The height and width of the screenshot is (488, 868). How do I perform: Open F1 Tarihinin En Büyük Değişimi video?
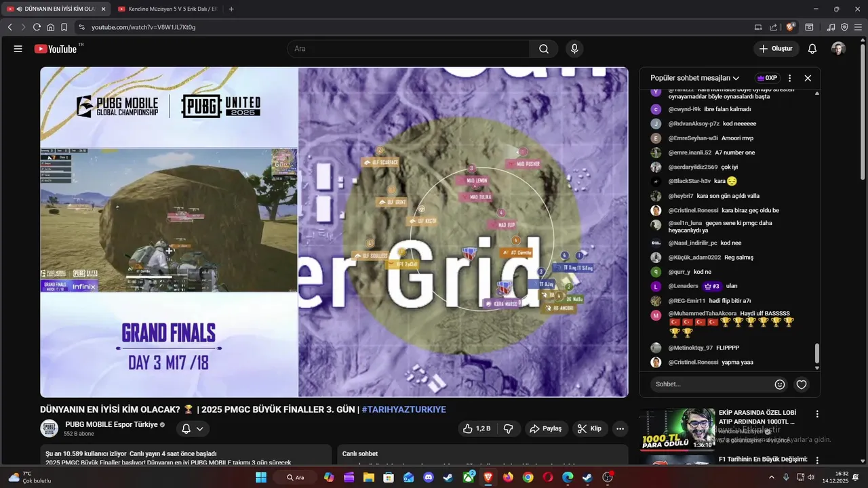763,459
